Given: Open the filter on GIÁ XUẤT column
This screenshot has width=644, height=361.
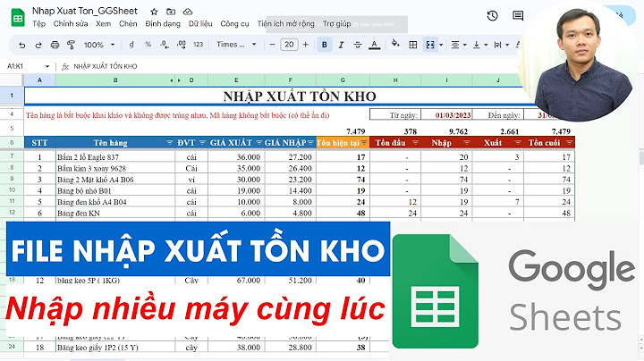Looking at the screenshot, I should 259,143.
